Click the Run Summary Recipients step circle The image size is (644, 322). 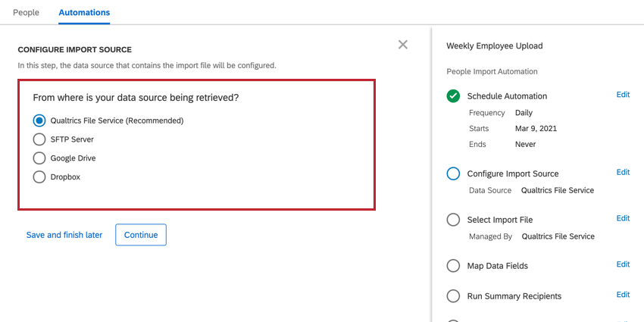453,296
